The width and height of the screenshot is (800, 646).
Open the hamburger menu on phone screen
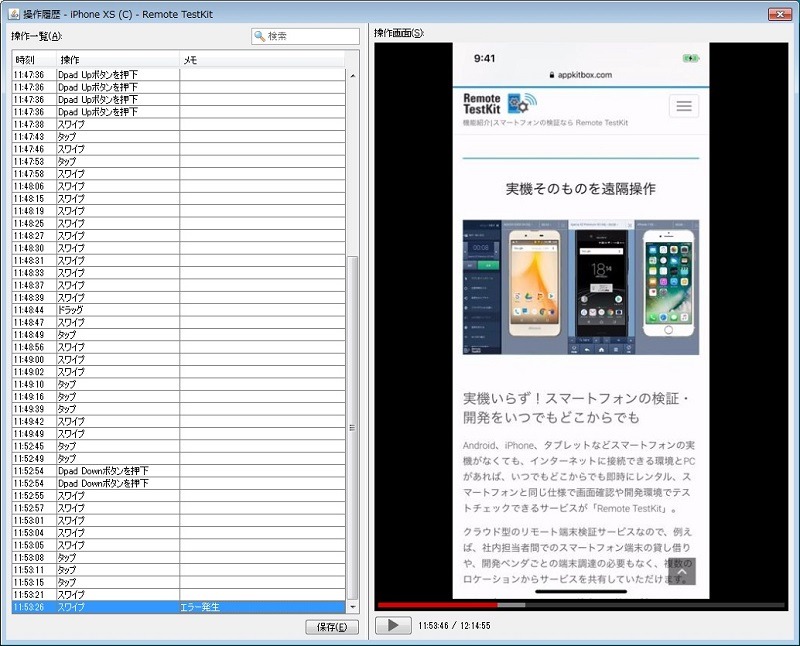pos(684,106)
